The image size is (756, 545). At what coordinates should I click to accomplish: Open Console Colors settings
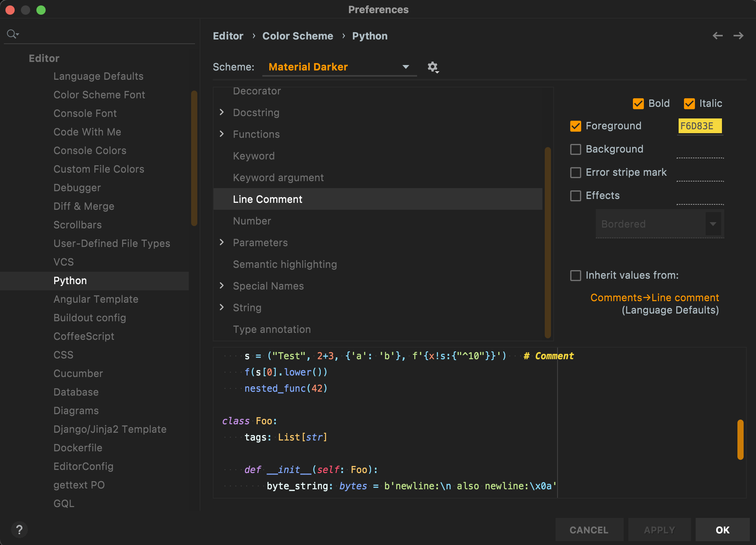tap(90, 151)
